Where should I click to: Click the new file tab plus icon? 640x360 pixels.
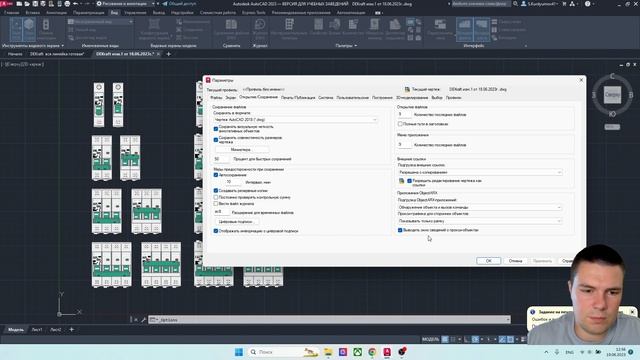pyautogui.click(x=169, y=54)
